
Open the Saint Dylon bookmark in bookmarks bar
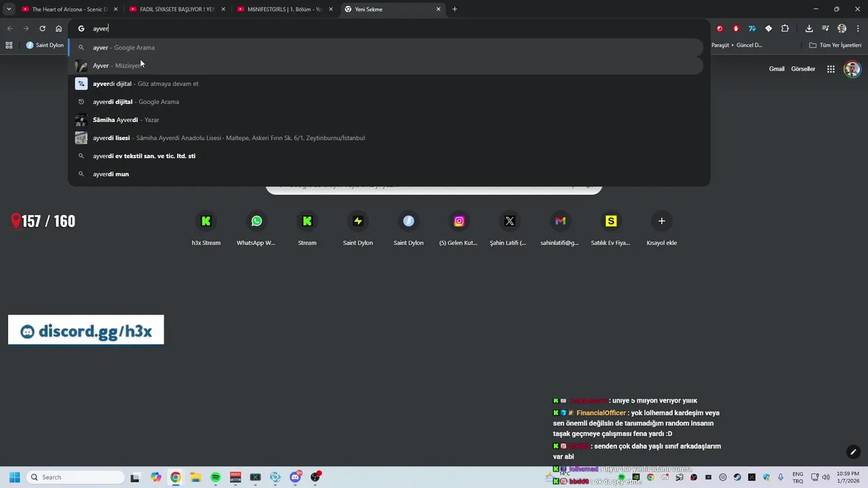(x=45, y=45)
